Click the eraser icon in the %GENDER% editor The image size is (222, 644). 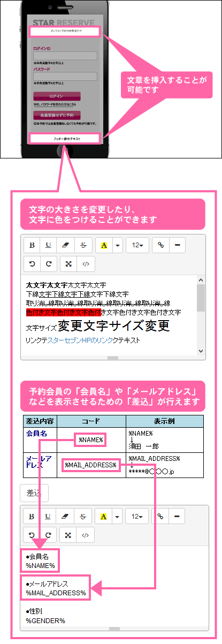pos(66,517)
